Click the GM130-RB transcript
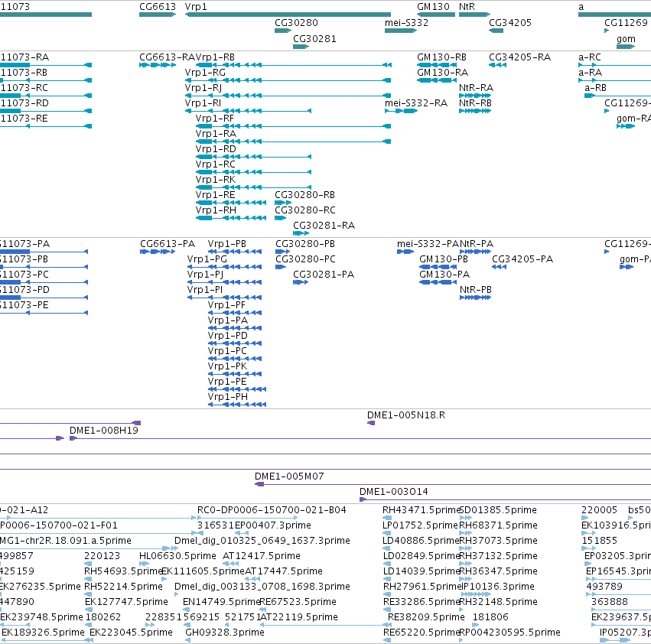Image resolution: width=651 pixels, height=644 pixels. point(437,65)
